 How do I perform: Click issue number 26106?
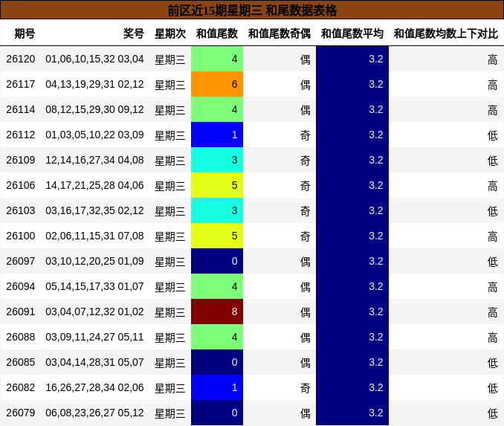click(x=21, y=185)
